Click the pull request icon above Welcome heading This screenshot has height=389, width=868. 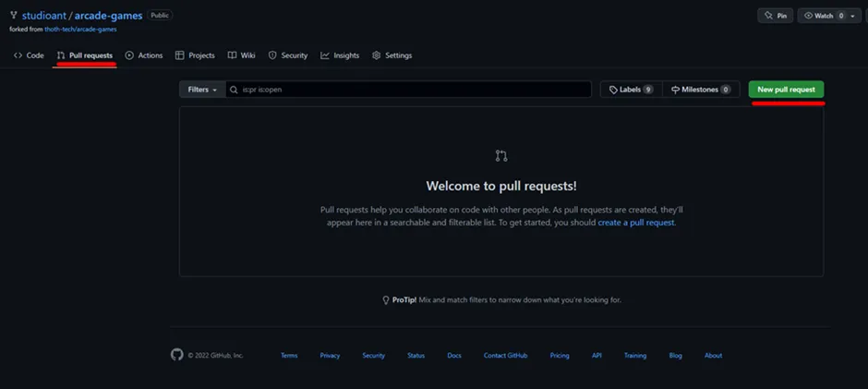coord(501,155)
